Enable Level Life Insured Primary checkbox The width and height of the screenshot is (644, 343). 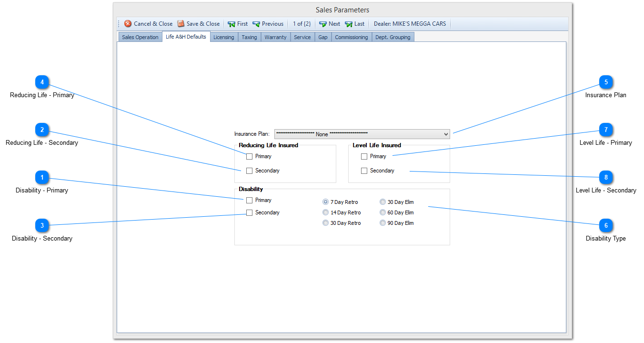tap(364, 156)
